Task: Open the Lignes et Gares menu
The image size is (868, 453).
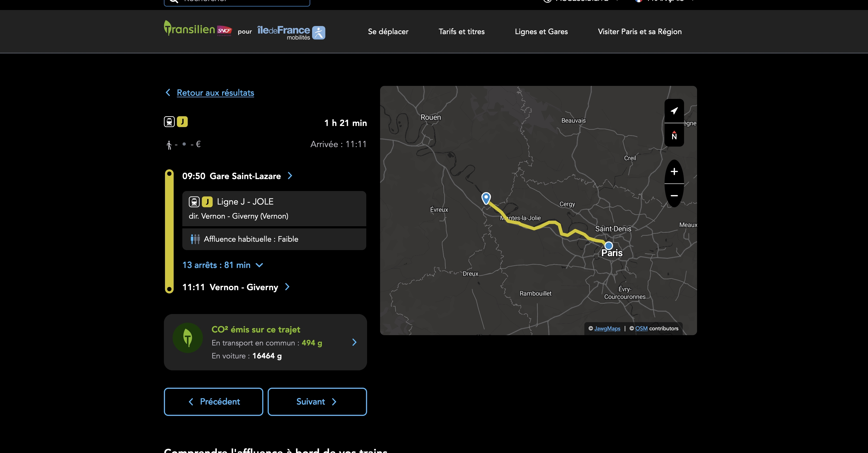Action: click(541, 32)
